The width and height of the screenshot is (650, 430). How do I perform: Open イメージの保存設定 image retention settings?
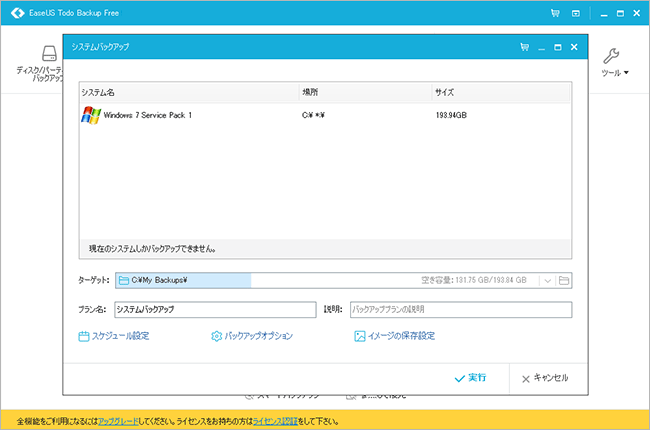[x=395, y=336]
